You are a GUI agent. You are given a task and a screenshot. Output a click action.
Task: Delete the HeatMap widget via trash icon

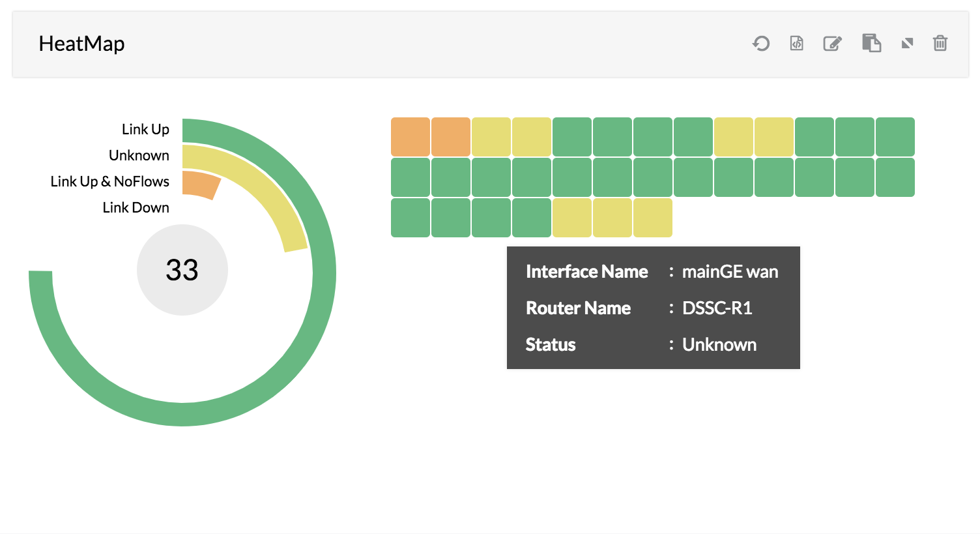click(940, 44)
